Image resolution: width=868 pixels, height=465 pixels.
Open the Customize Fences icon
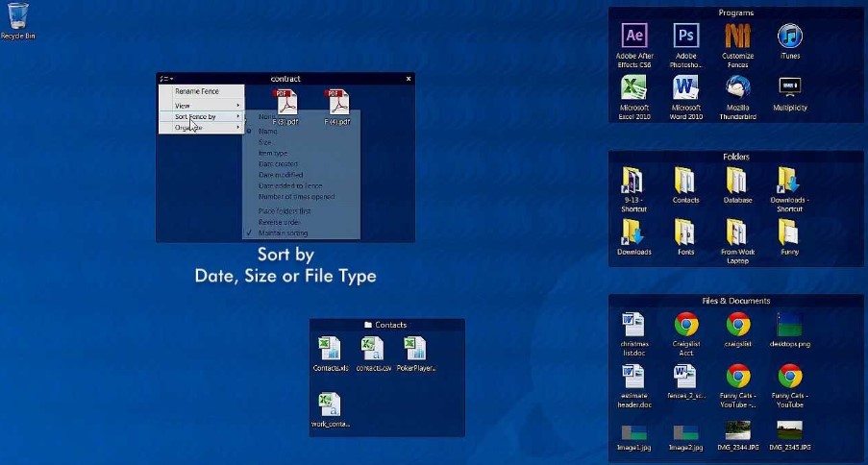click(738, 37)
